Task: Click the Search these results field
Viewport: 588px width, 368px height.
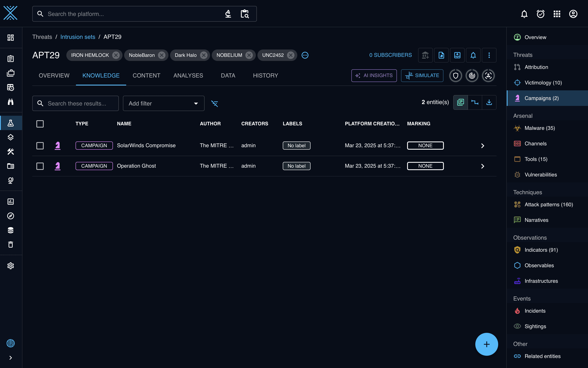Action: (x=75, y=103)
